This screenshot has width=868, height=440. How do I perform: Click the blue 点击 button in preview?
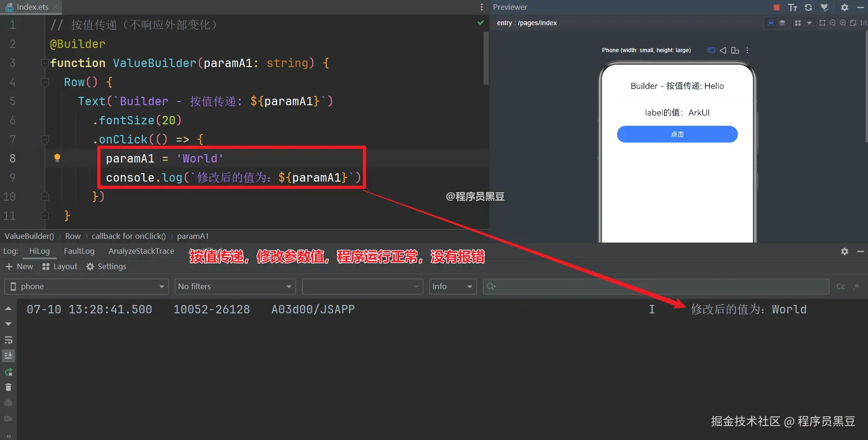click(x=677, y=134)
